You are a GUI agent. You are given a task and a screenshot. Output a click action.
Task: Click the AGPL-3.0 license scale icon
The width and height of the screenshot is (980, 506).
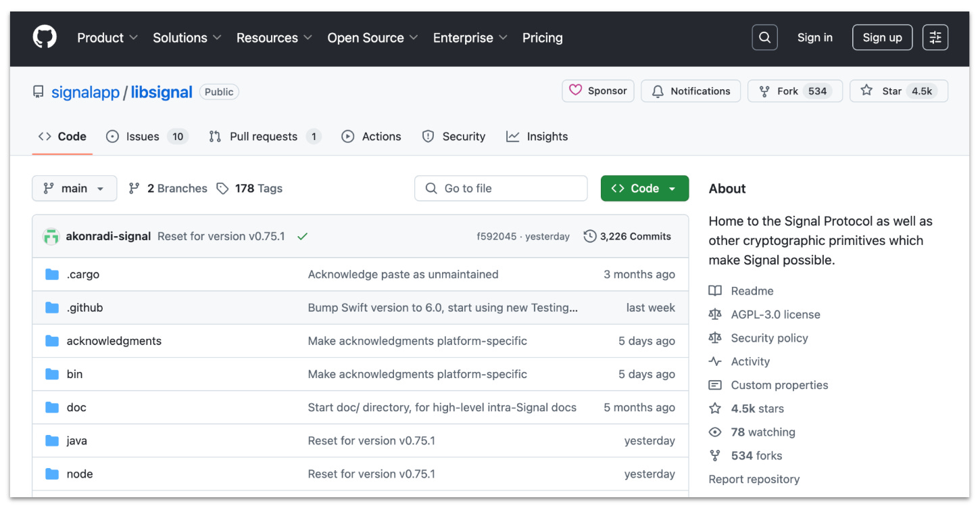tap(715, 315)
